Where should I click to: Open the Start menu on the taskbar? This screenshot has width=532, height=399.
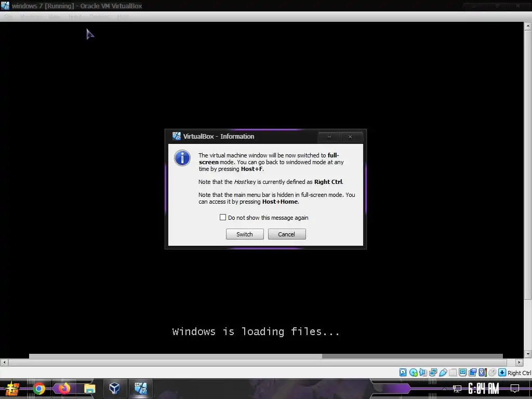[12, 389]
